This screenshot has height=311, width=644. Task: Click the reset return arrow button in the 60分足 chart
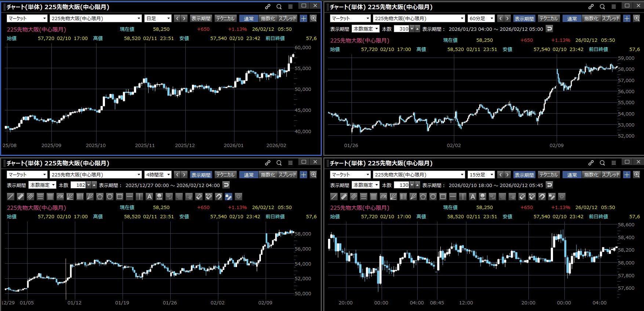(x=549, y=29)
